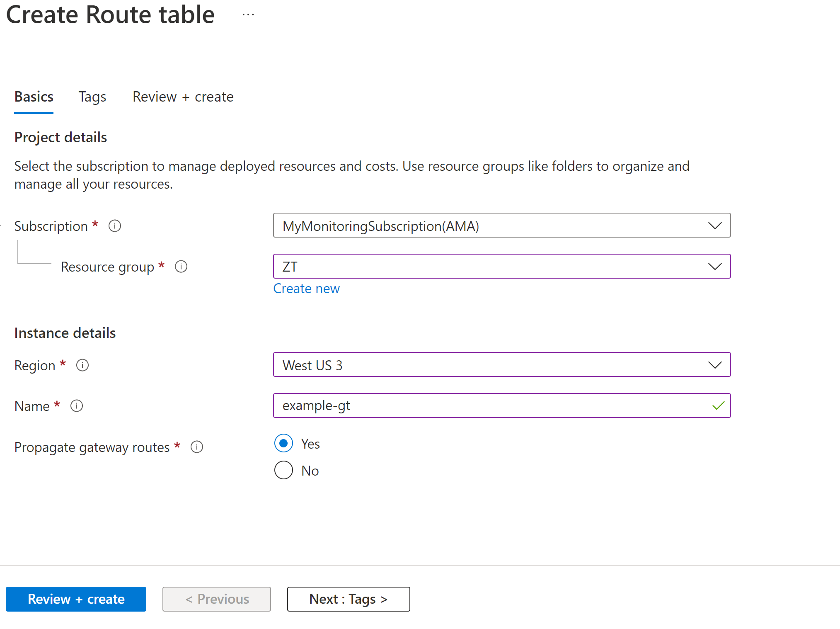Open the Basics tab
Screen dimensions: 840x629
34,97
